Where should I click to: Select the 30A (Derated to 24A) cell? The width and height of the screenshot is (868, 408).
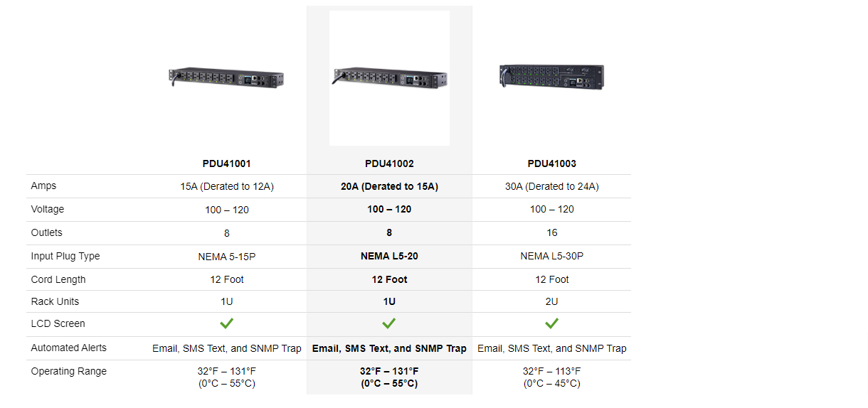551,186
